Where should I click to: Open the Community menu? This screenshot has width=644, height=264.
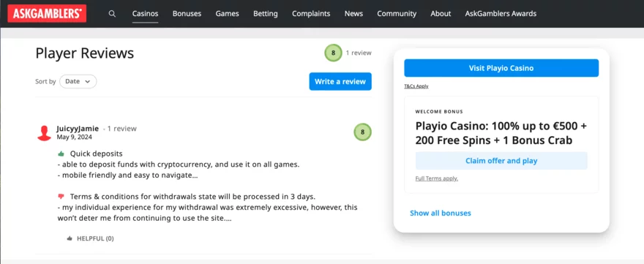397,14
